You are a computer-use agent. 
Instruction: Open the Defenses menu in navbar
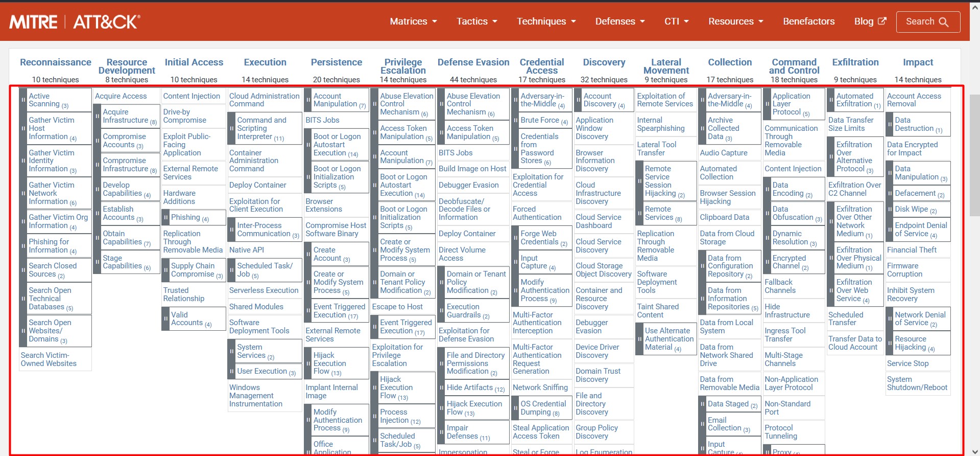pyautogui.click(x=620, y=21)
